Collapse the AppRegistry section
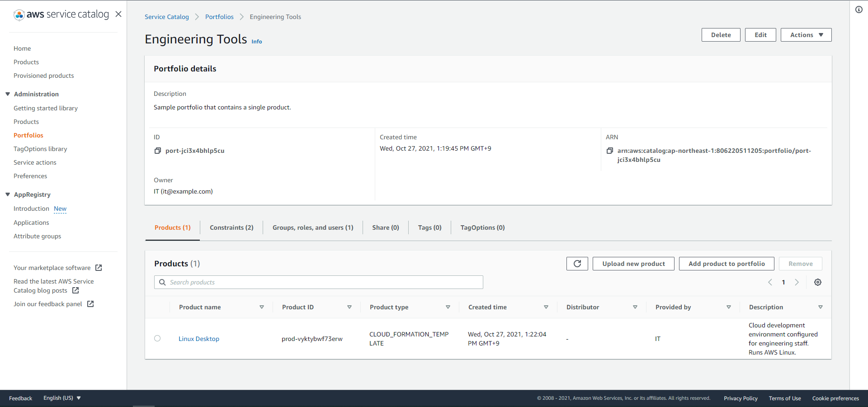The height and width of the screenshot is (407, 868). (x=8, y=194)
